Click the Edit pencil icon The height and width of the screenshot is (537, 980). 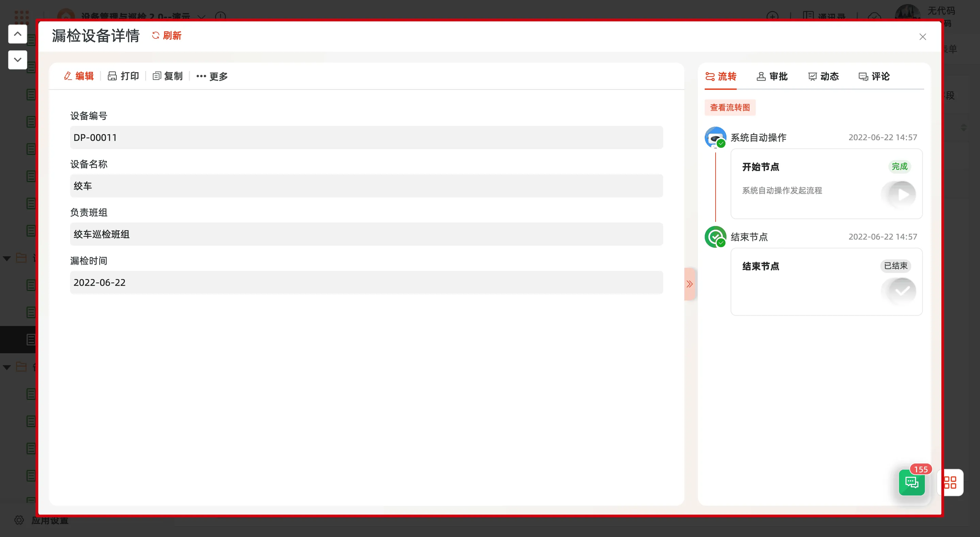coord(68,76)
